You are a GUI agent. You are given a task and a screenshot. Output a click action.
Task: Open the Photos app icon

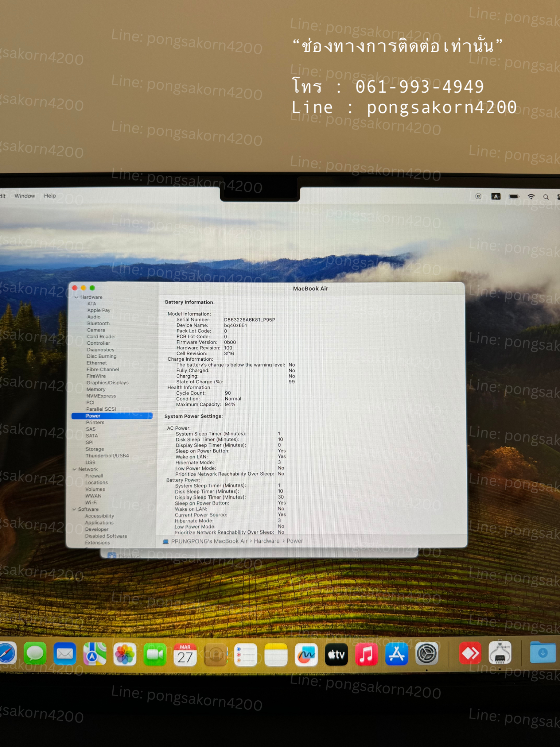pos(125,654)
